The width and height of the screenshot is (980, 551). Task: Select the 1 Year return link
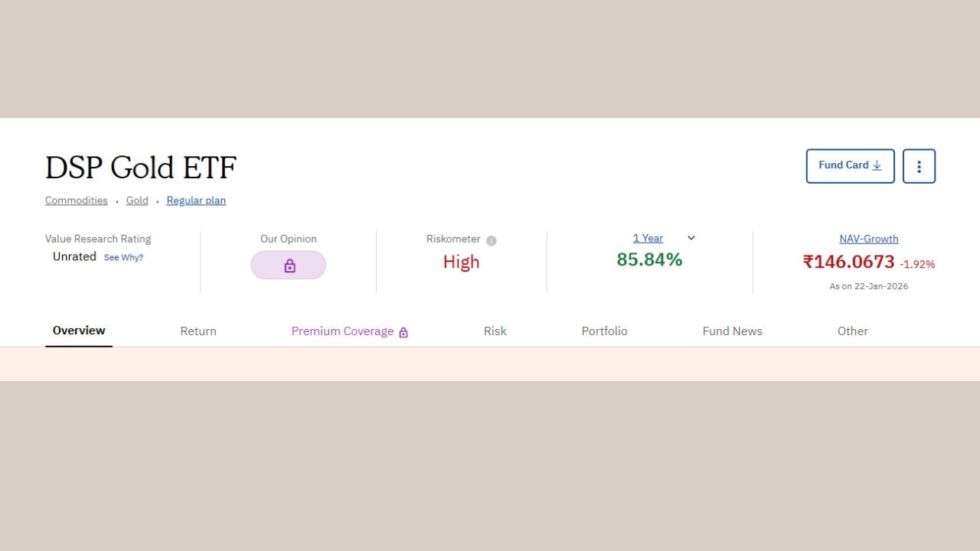click(x=648, y=238)
